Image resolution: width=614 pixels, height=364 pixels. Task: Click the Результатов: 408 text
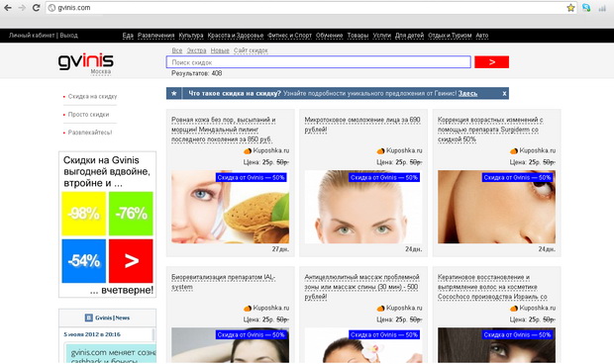196,73
